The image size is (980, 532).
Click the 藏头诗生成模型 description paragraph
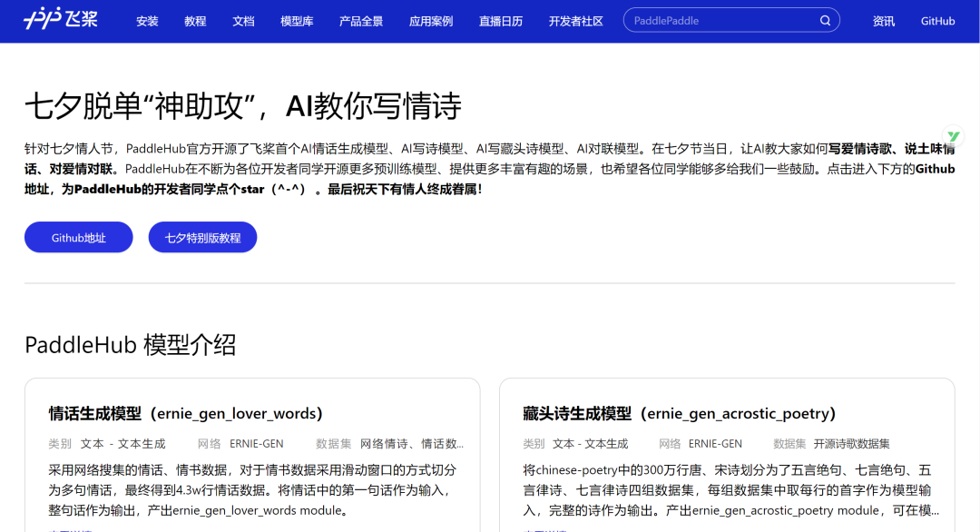click(730, 490)
